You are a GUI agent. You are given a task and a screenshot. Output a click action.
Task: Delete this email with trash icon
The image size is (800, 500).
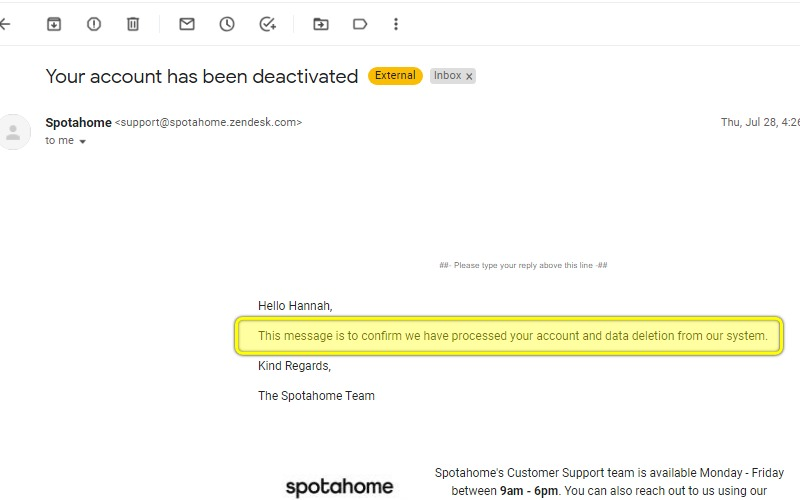click(x=133, y=24)
